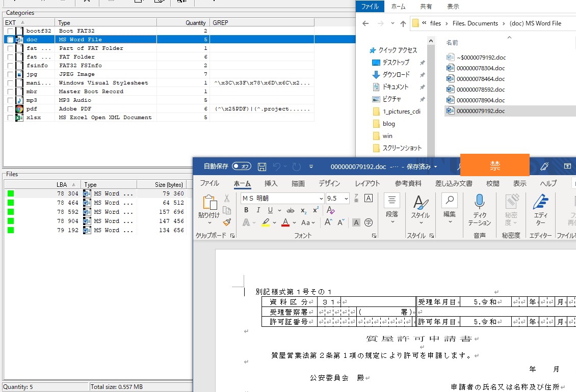Click the Save floppy disk icon
The width and height of the screenshot is (576, 392).
click(x=262, y=166)
